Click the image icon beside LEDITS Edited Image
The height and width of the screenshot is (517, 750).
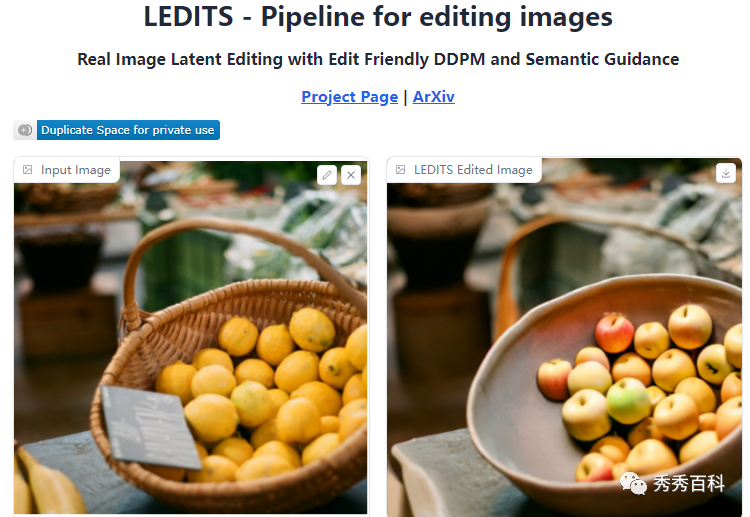pos(401,170)
